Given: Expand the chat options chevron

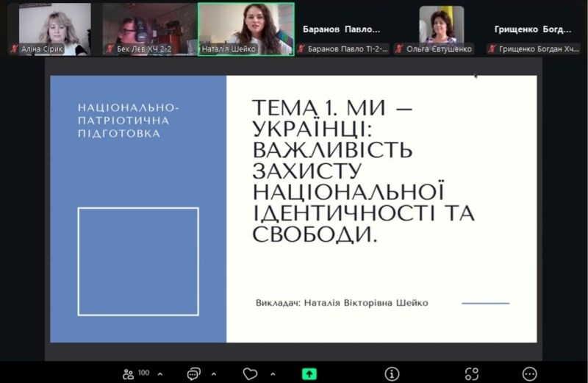Looking at the screenshot, I should [214, 374].
